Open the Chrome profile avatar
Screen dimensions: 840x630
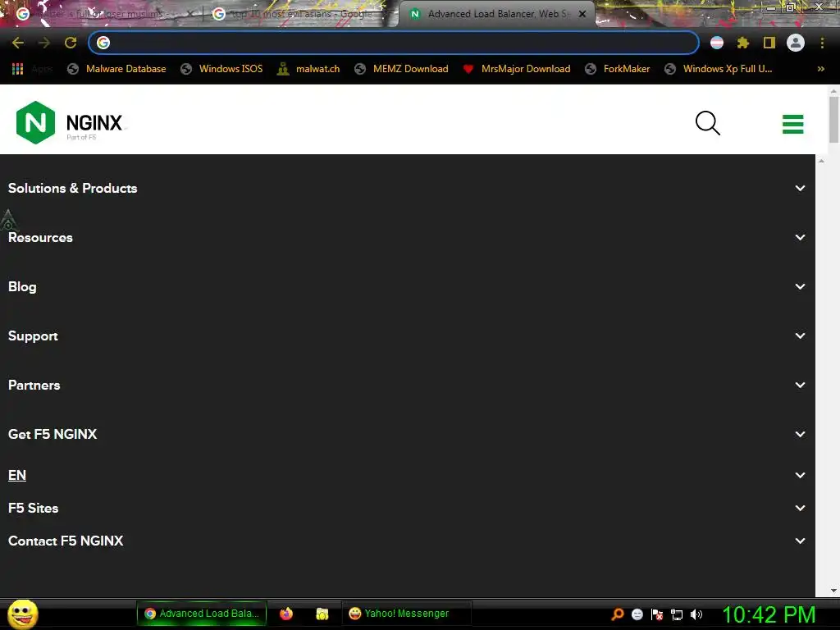tap(796, 43)
